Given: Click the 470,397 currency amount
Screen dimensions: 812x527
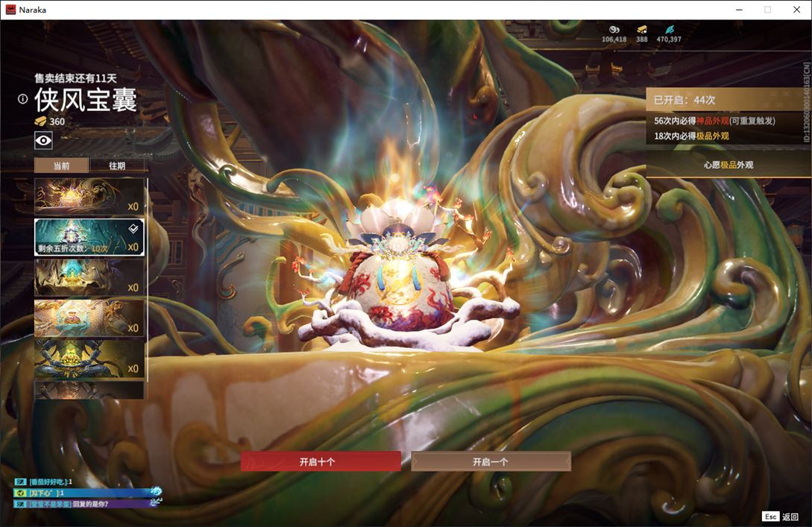Looking at the screenshot, I should coord(669,40).
